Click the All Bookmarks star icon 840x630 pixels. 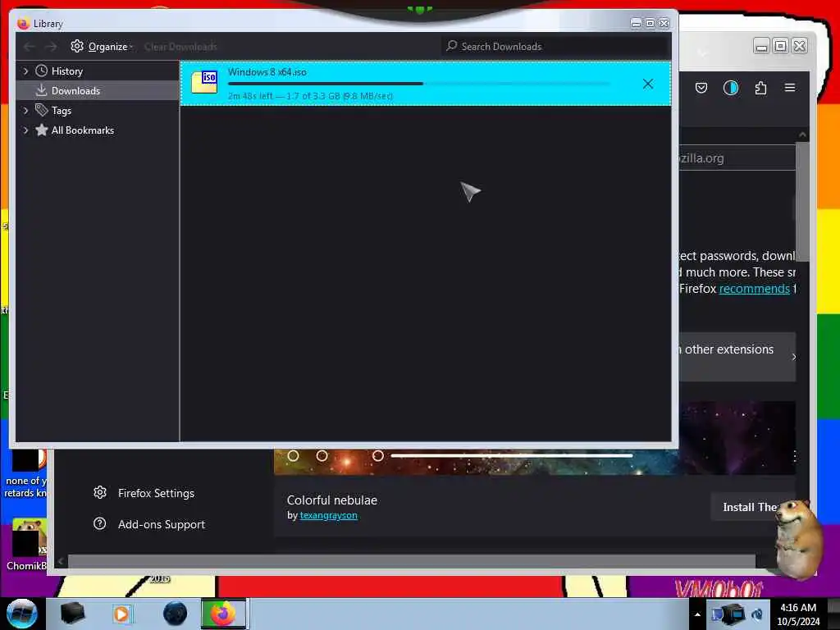point(41,130)
